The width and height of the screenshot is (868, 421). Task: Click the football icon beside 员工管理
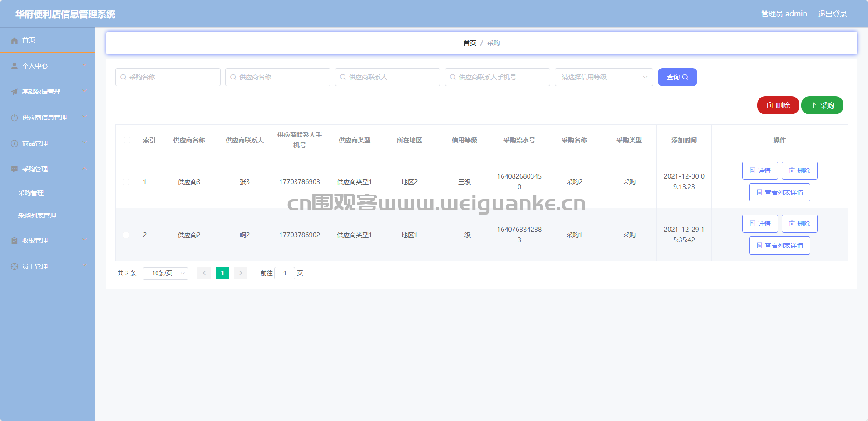[x=15, y=267]
